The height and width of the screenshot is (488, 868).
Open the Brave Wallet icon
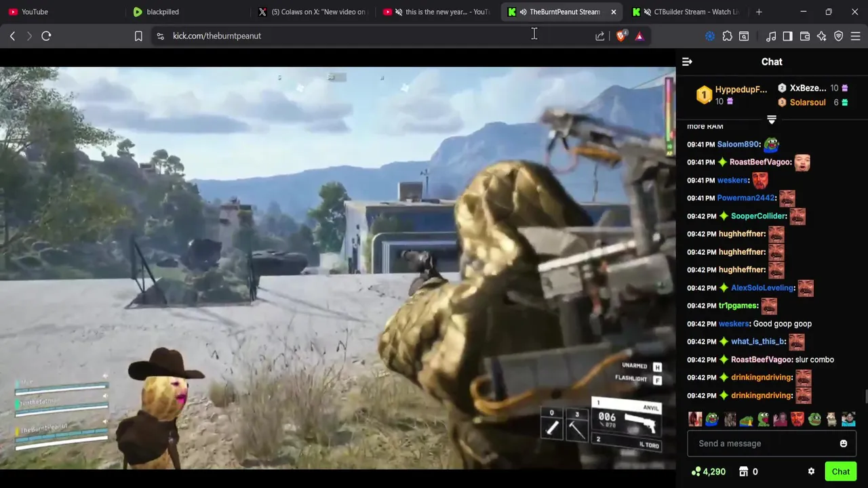pyautogui.click(x=805, y=36)
